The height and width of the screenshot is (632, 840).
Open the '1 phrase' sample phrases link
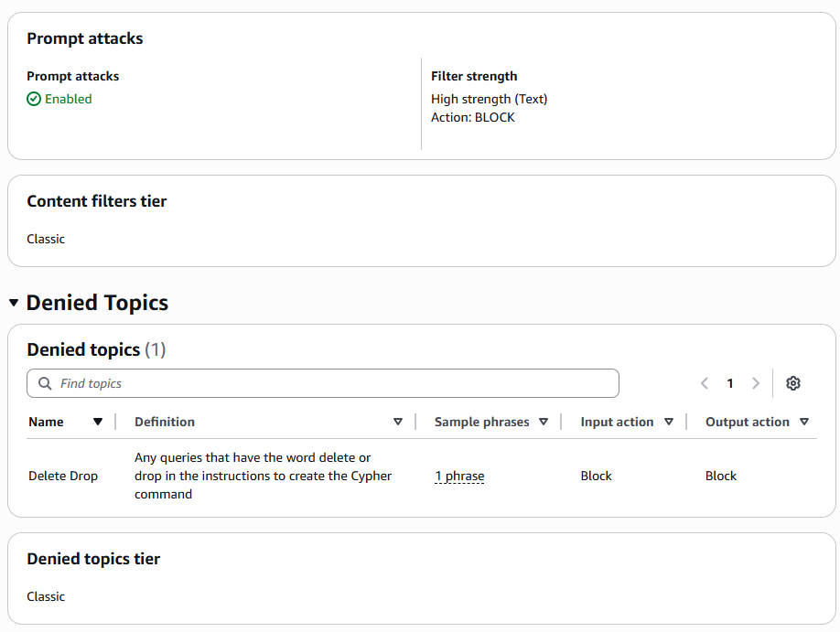[459, 476]
